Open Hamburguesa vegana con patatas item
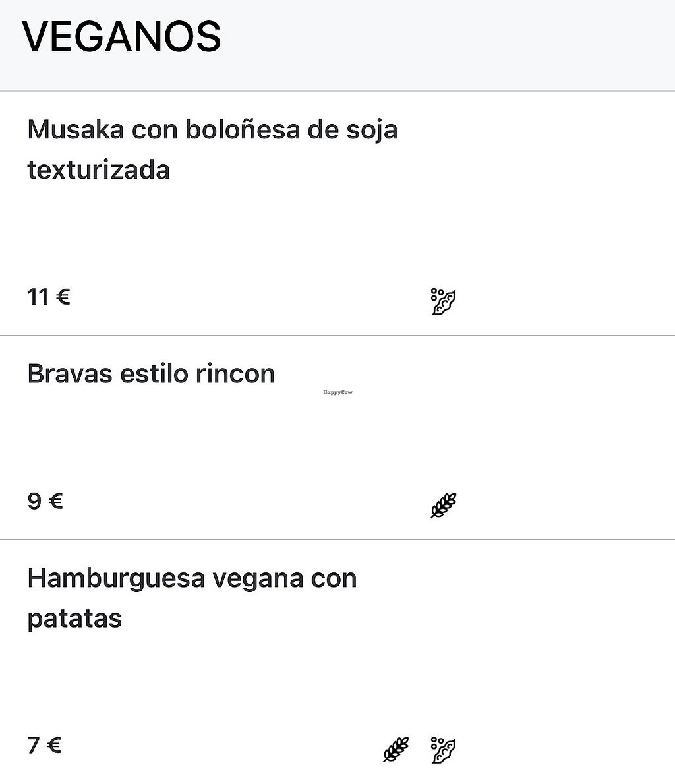This screenshot has height=784, width=675. click(192, 598)
